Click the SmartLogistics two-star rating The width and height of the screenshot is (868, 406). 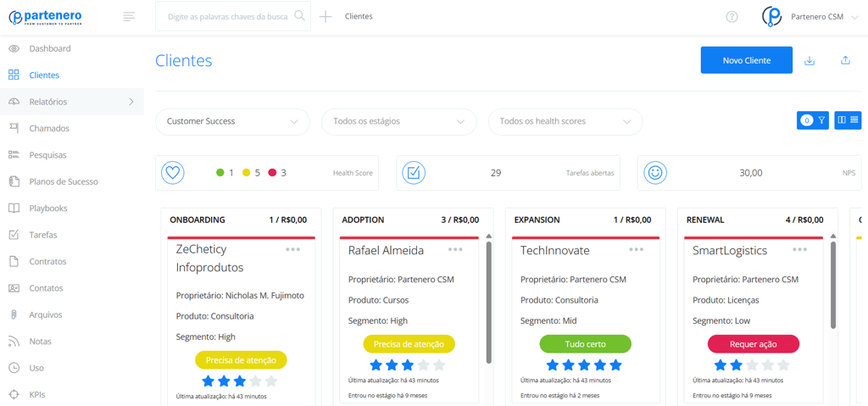click(x=752, y=365)
